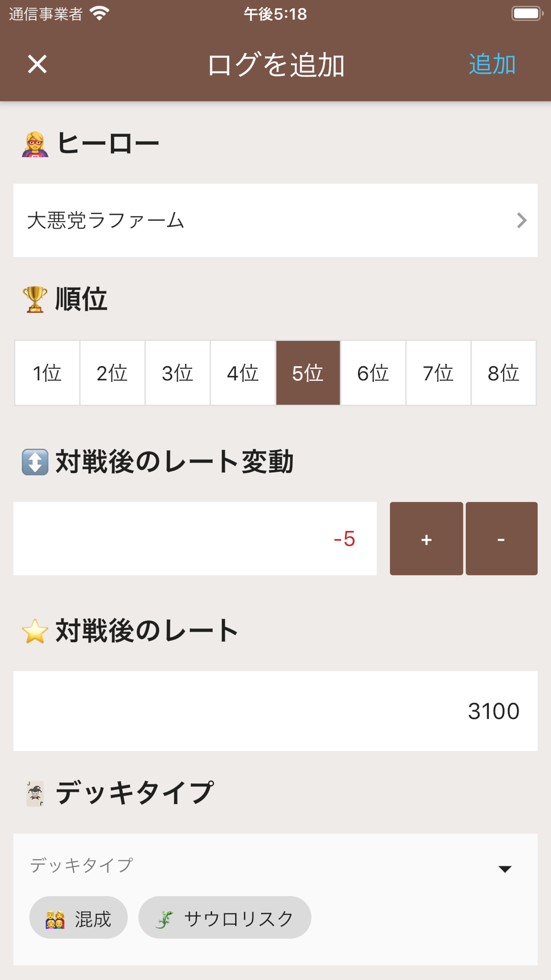The height and width of the screenshot is (980, 551).
Task: Choose the 5位 rank tab
Action: click(x=308, y=373)
